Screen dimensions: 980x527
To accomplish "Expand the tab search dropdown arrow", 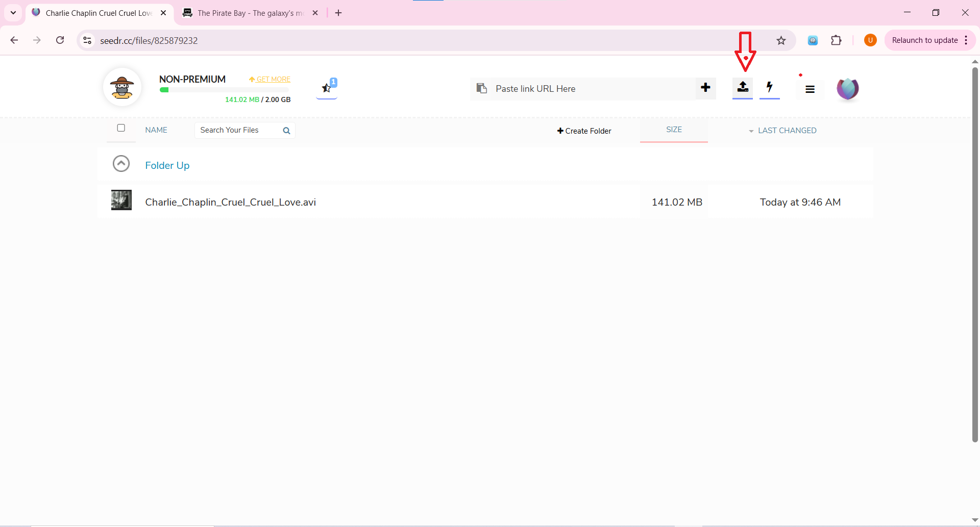I will tap(13, 13).
